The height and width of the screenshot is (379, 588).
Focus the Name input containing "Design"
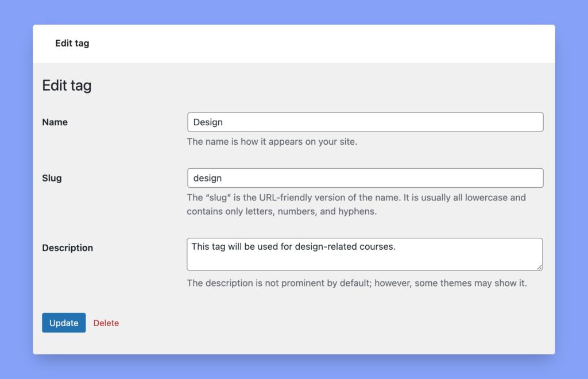[x=365, y=122]
